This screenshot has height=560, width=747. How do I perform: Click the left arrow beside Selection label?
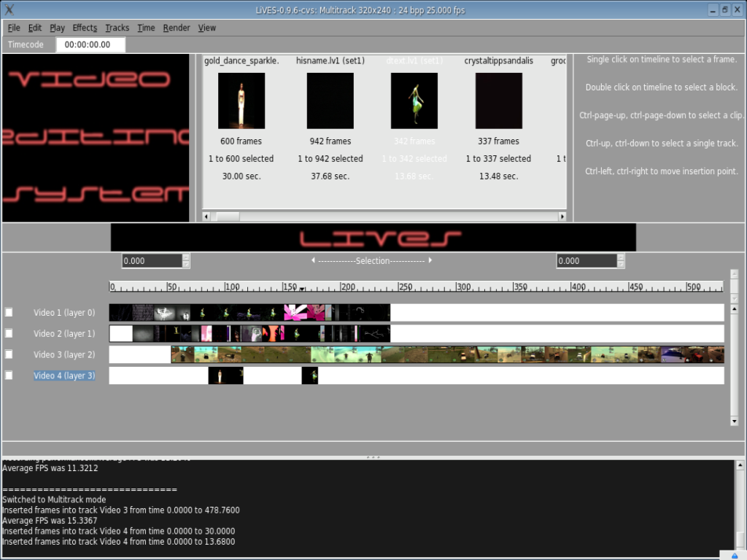tap(313, 260)
